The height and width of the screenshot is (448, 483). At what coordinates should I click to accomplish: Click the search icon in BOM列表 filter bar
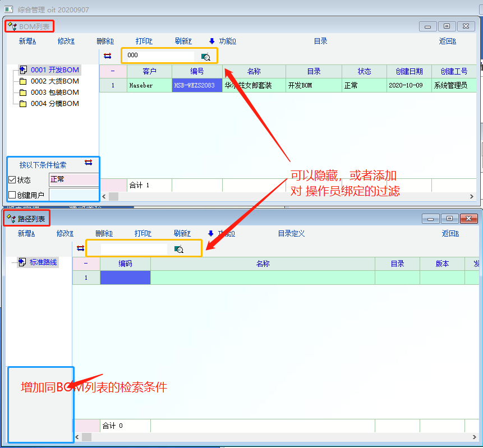(x=205, y=56)
